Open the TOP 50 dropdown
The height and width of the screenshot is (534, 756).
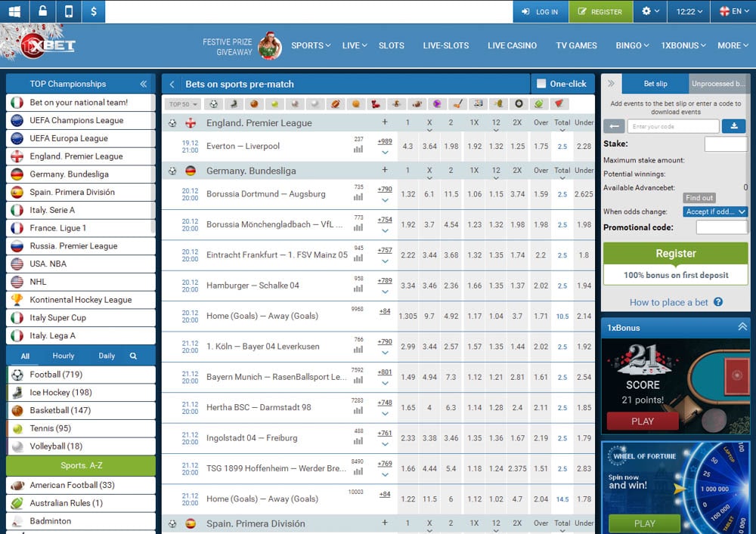pos(184,104)
